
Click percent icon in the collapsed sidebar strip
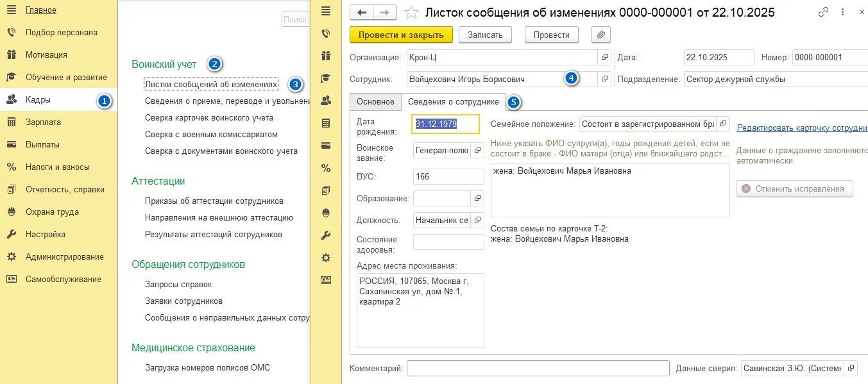[326, 168]
